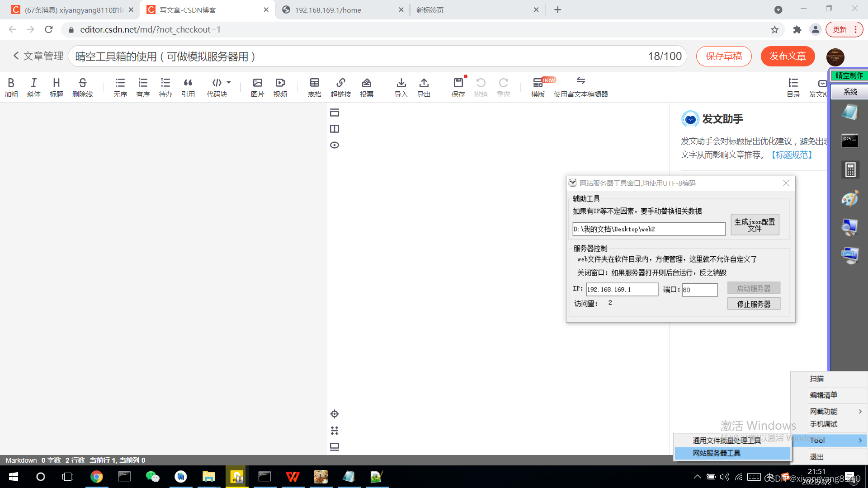This screenshot has width=868, height=488.
Task: Toggle the single-pane layout icon above the split view
Action: 335,113
